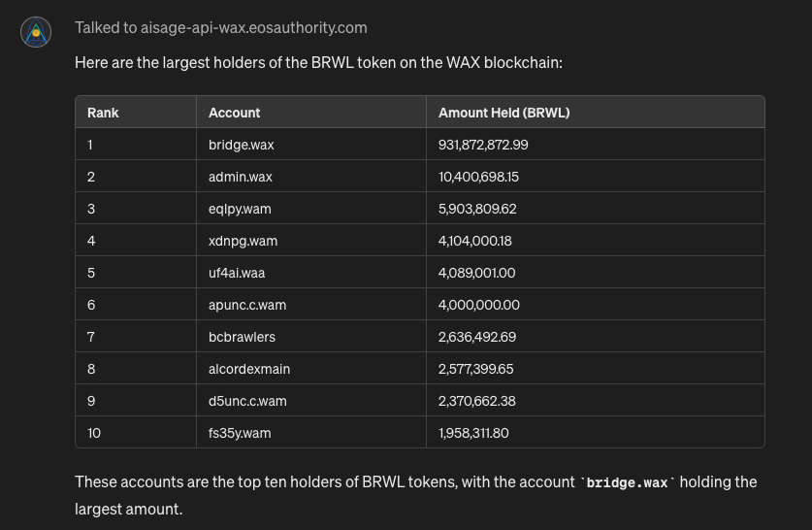Image resolution: width=812 pixels, height=530 pixels.
Task: Click the Account column header
Action: click(234, 113)
